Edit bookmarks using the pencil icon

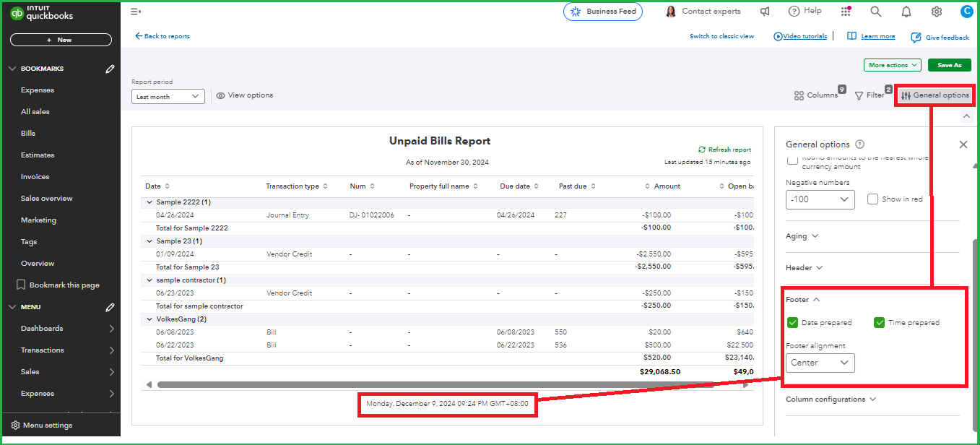point(110,68)
